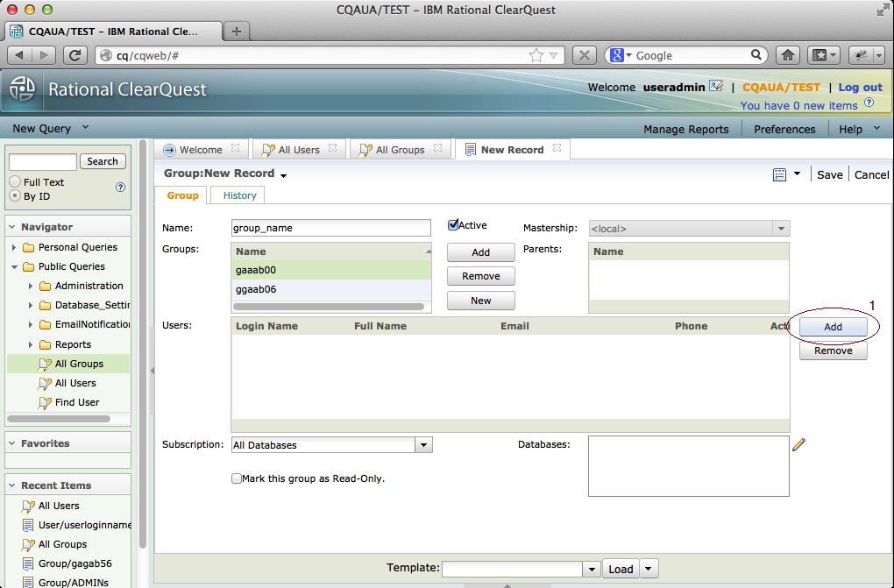This screenshot has width=894, height=588.
Task: Save the new group record
Action: point(829,175)
